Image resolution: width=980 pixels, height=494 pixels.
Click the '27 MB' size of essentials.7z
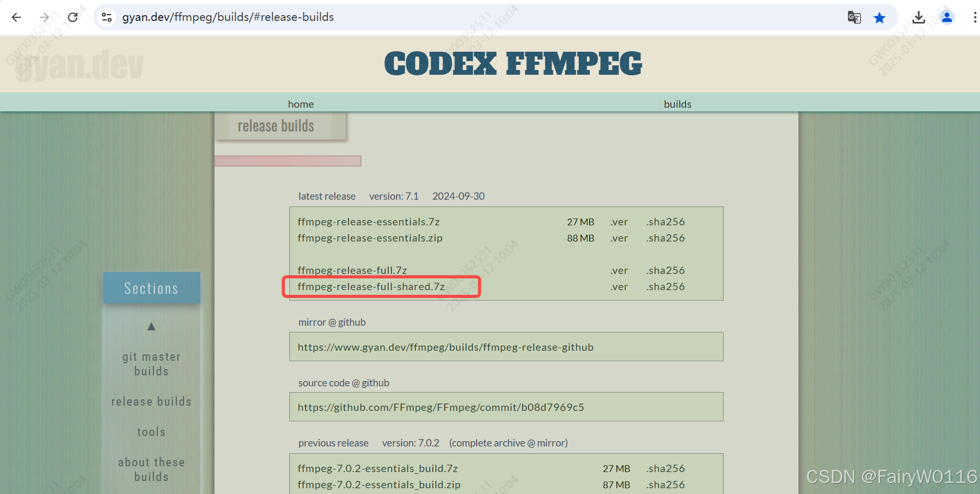(x=581, y=222)
